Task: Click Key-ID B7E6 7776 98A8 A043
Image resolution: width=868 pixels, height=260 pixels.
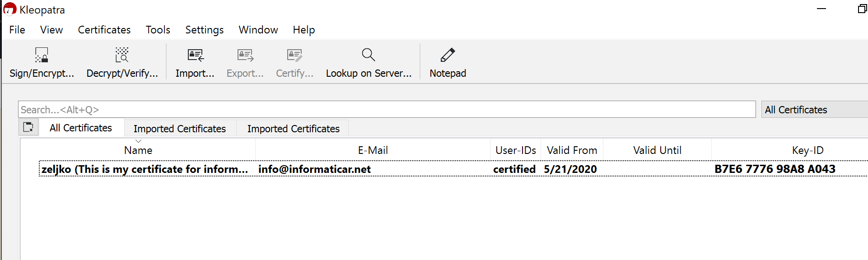Action: point(775,169)
